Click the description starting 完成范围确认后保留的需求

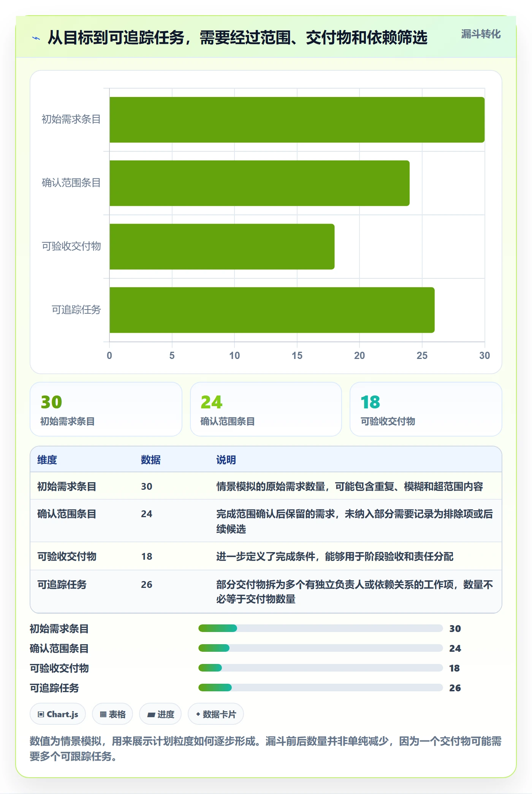tap(355, 521)
